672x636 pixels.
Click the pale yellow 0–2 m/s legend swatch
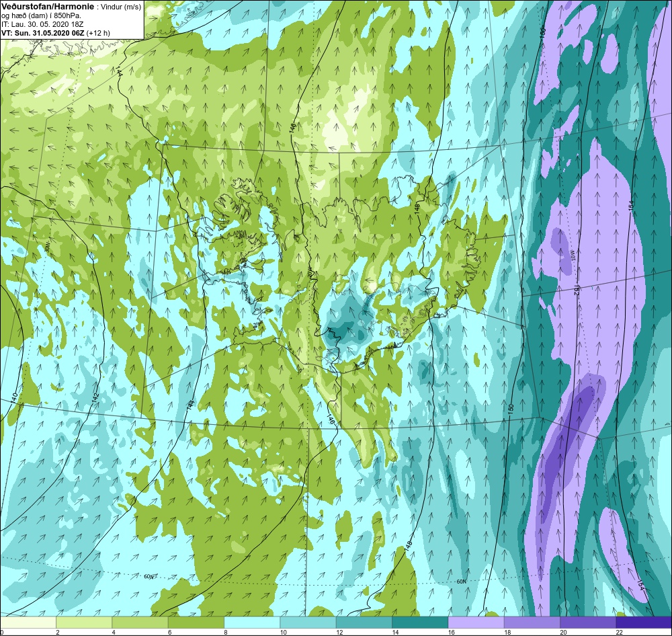click(x=28, y=622)
